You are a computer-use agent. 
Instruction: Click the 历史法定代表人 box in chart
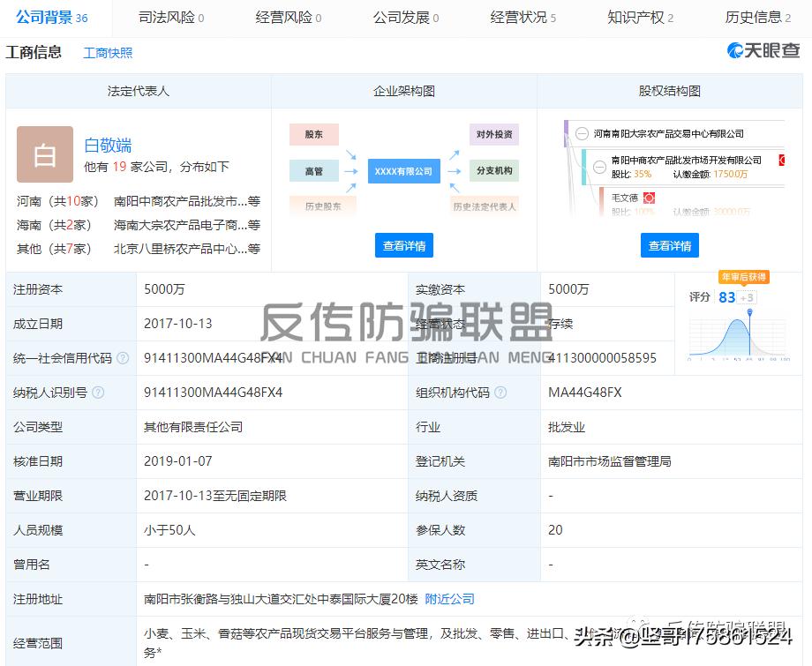tap(485, 206)
